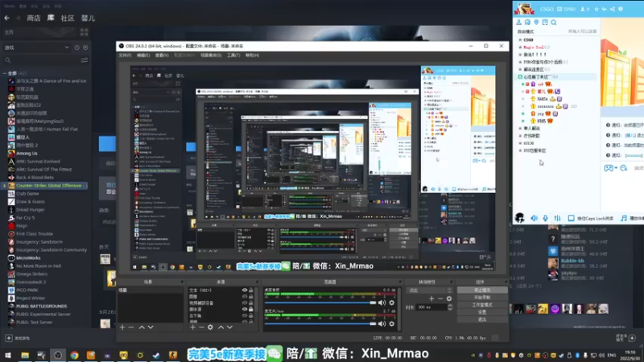The image size is (644, 362).
Task: Collapse the Steam library all-games section
Action: pyautogui.click(x=5, y=73)
